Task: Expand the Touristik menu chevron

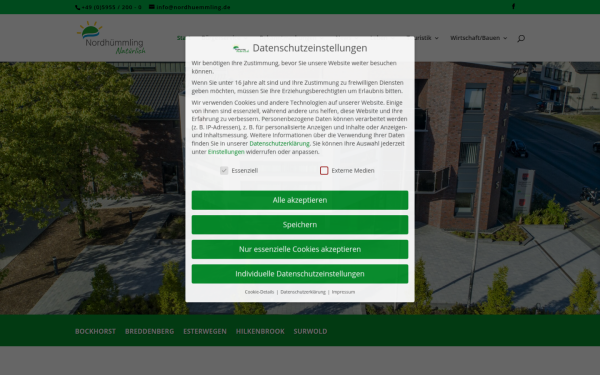Action: [x=437, y=38]
